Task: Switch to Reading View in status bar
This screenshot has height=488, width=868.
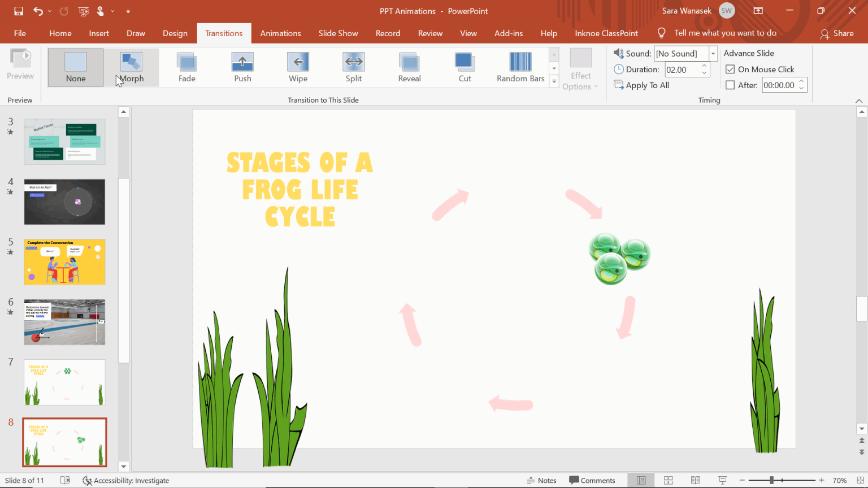Action: [x=695, y=480]
